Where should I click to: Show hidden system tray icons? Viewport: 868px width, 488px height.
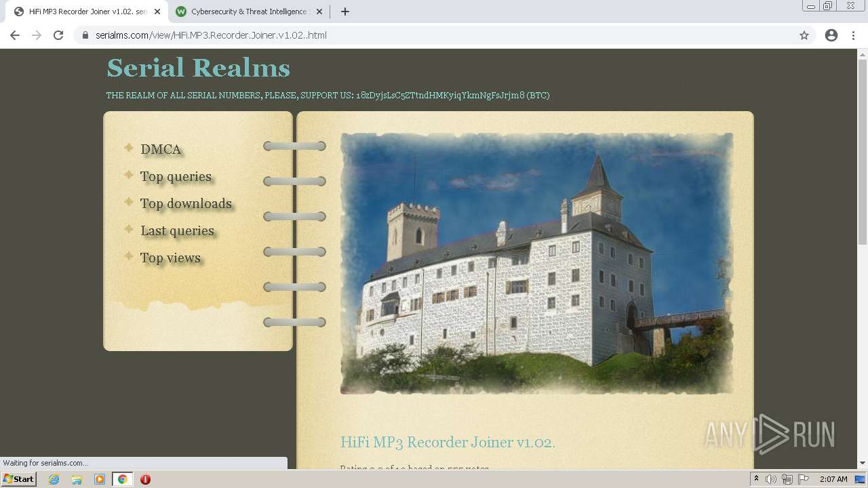click(x=757, y=479)
